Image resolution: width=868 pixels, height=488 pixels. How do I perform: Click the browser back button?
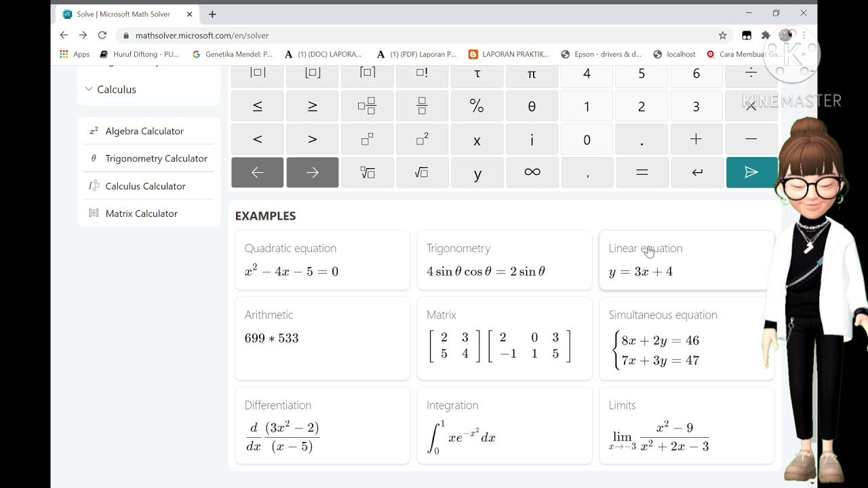point(64,35)
